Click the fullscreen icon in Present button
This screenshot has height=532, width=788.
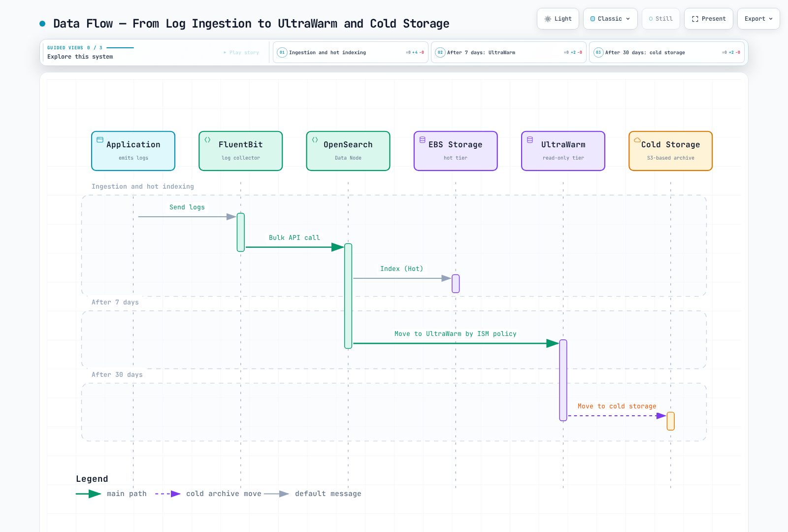point(695,19)
